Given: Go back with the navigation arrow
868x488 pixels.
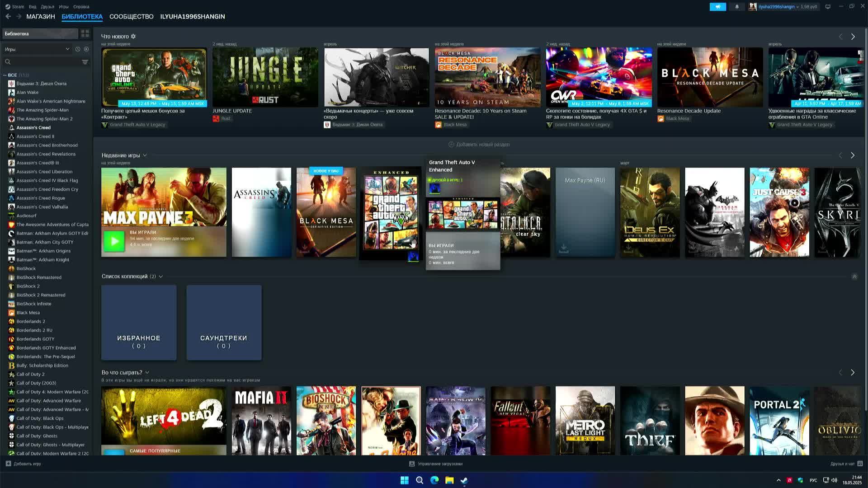Looking at the screenshot, I should tap(8, 16).
